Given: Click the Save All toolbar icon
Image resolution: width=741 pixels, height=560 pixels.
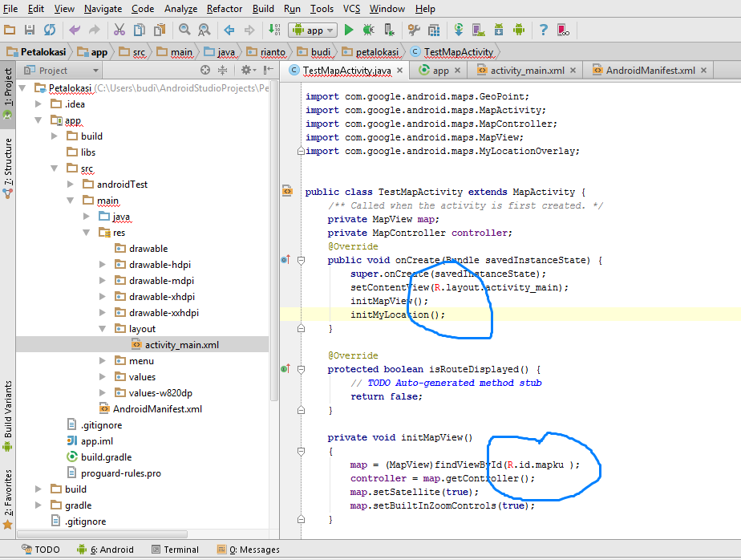Looking at the screenshot, I should tap(30, 30).
